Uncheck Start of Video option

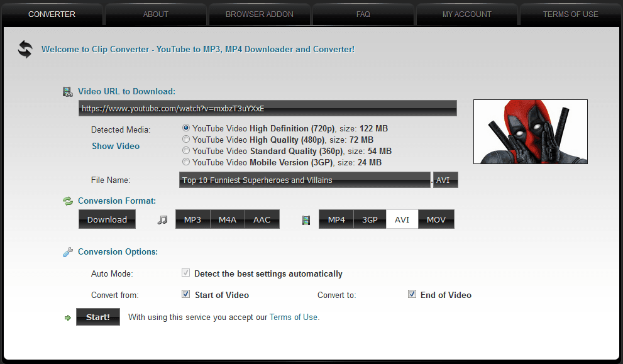tap(185, 294)
